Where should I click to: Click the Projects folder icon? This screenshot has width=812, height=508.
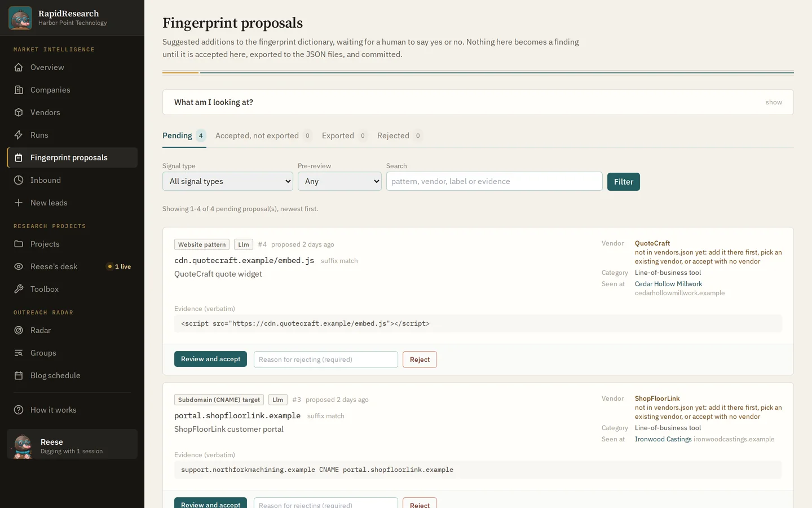(x=19, y=244)
